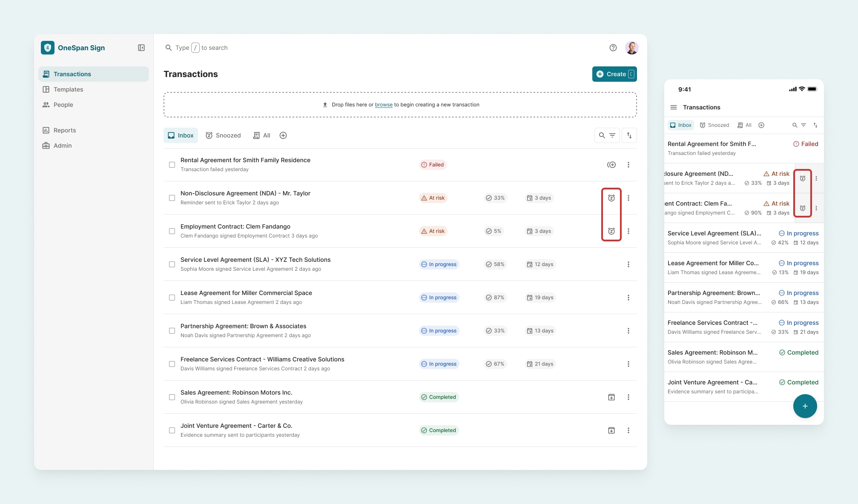Select the Joint Venture Agreement checkbox
The width and height of the screenshot is (858, 504).
pos(172,430)
